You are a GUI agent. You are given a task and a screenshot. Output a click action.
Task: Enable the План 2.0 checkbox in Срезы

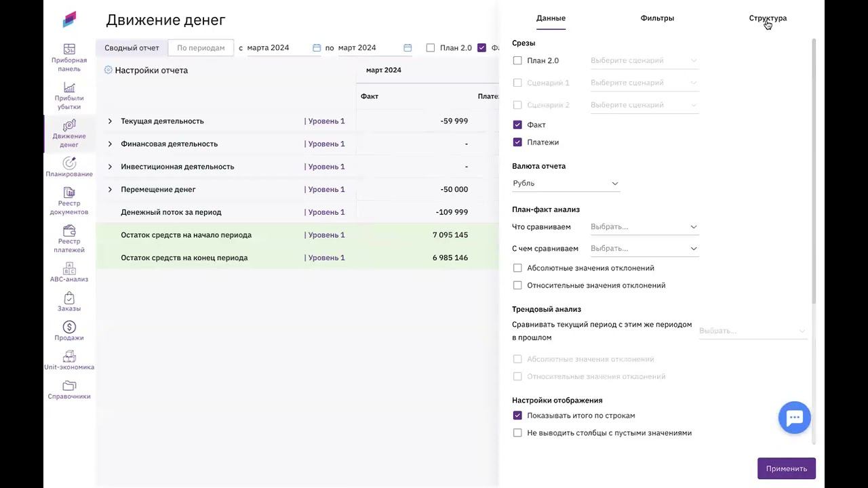click(x=518, y=61)
